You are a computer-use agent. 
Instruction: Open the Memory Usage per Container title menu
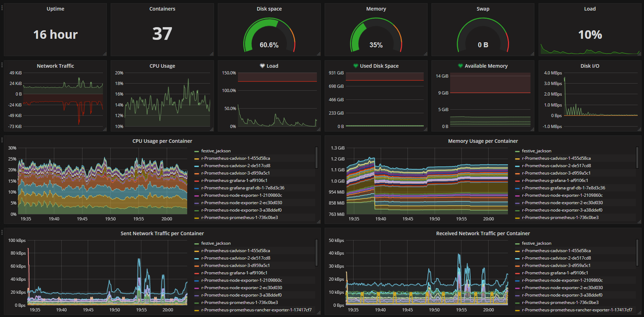coord(483,141)
